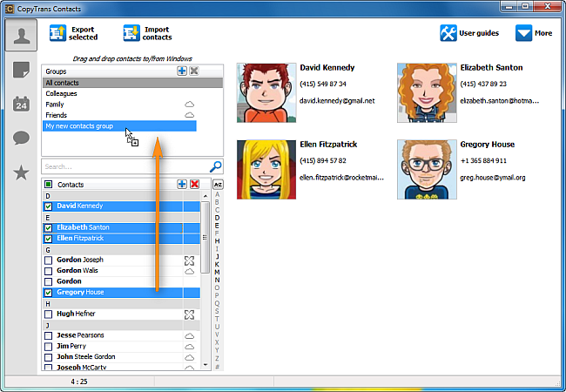
Task: Click cloud icon beside Friends group
Action: [190, 115]
